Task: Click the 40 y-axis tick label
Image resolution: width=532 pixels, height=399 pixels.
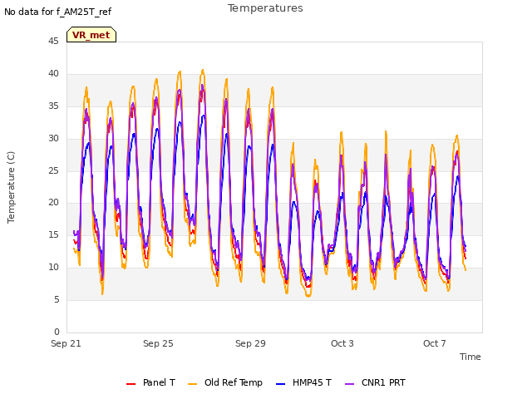Action: pyautogui.click(x=53, y=73)
